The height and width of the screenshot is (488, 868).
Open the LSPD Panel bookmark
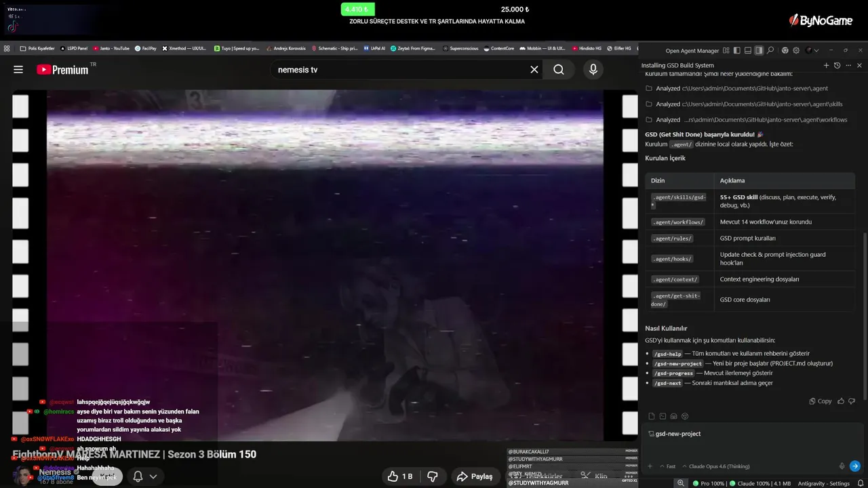[75, 49]
